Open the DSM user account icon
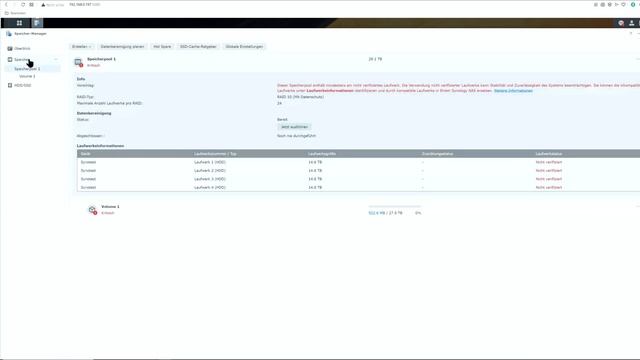 coord(631,23)
